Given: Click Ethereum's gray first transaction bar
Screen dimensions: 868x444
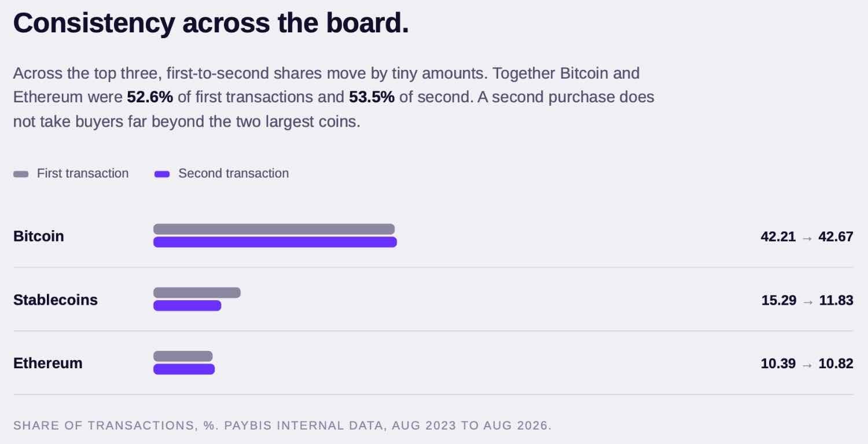Looking at the screenshot, I should coord(183,356).
